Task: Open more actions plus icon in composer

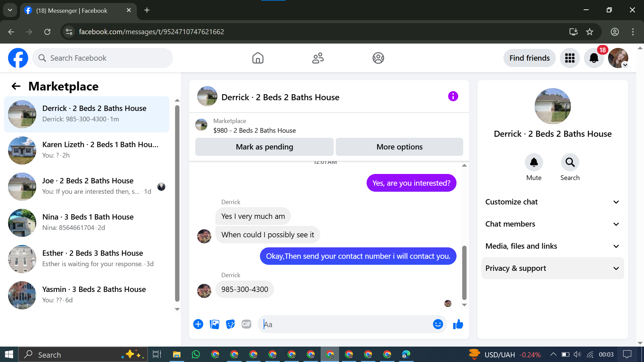Action: click(x=198, y=324)
